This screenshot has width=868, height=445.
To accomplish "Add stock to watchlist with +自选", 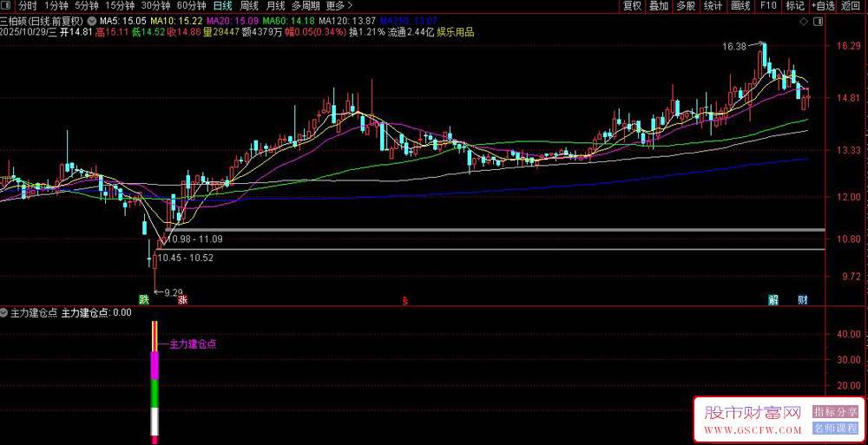I will [823, 6].
